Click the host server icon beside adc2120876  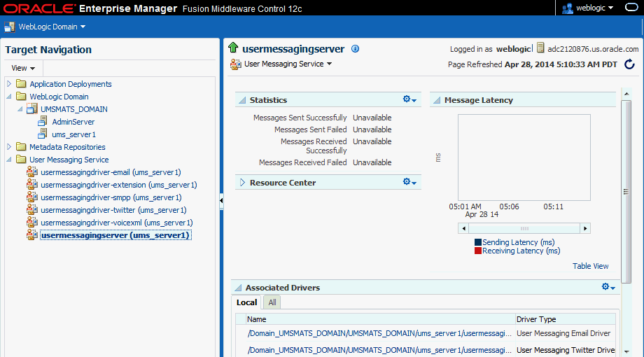click(x=540, y=48)
